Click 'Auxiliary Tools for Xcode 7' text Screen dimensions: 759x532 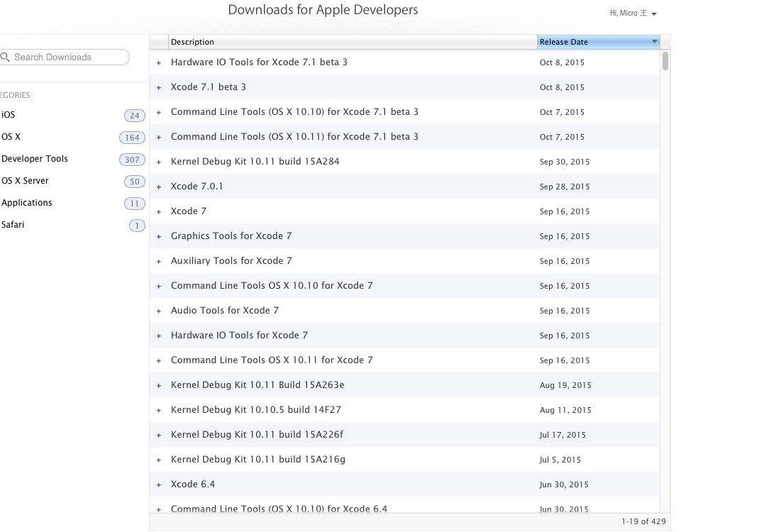(231, 261)
